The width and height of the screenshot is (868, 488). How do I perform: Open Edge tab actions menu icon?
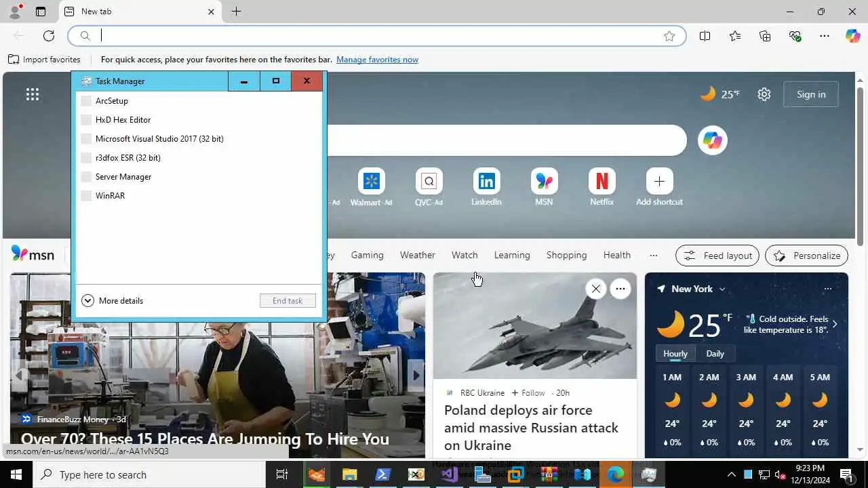coord(41,12)
